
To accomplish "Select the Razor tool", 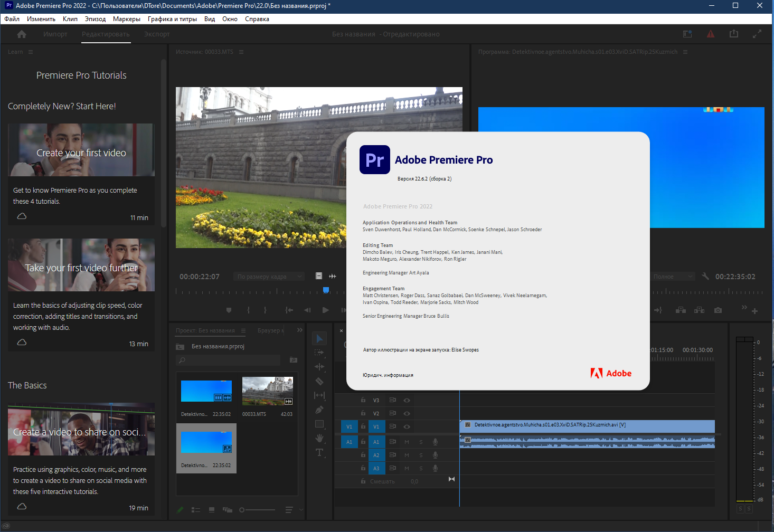I will (319, 381).
